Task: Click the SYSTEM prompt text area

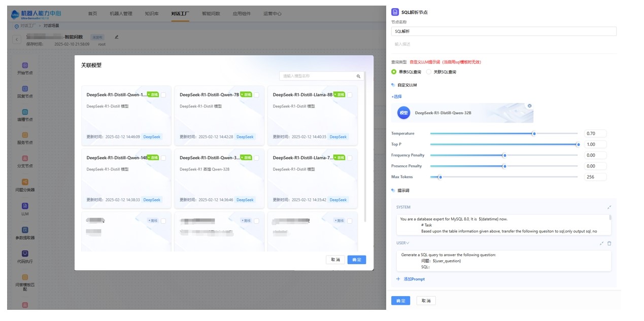Action: (x=503, y=225)
